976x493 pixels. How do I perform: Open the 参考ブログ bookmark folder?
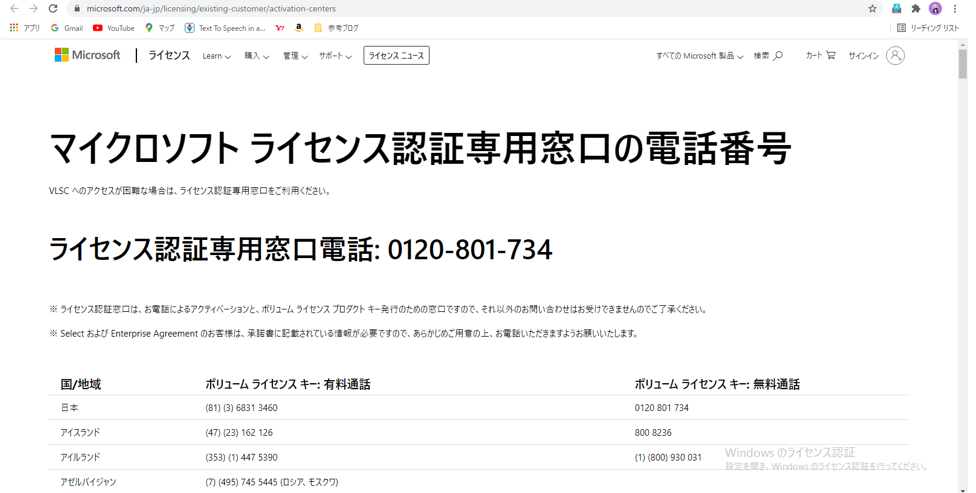point(336,28)
